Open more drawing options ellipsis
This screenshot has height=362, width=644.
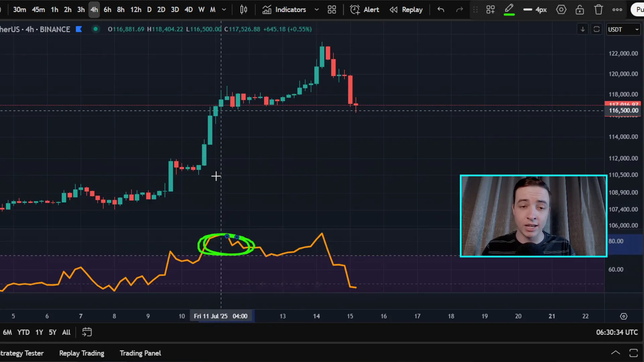[x=617, y=10]
